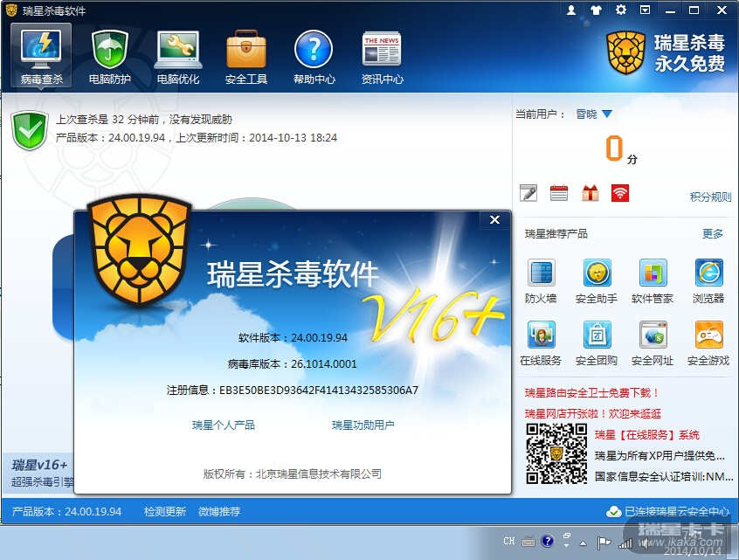Open 国家信息安全认证培训 link
This screenshot has height=560, width=739.
click(664, 476)
